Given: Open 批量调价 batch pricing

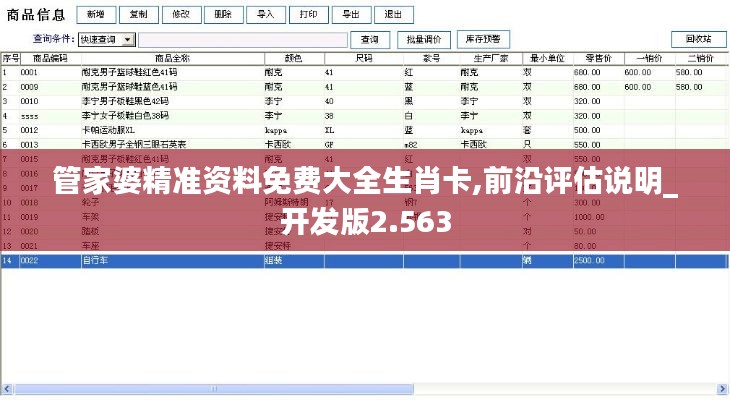Looking at the screenshot, I should (x=424, y=40).
